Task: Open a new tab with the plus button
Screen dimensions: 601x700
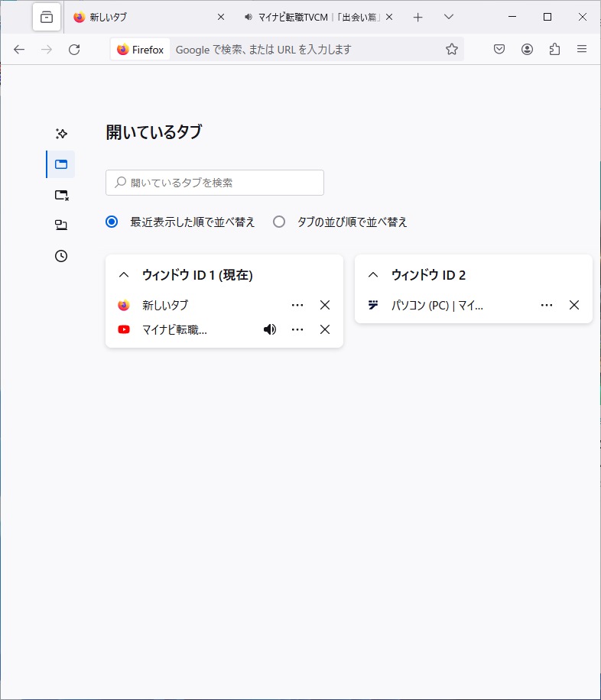Action: 417,18
